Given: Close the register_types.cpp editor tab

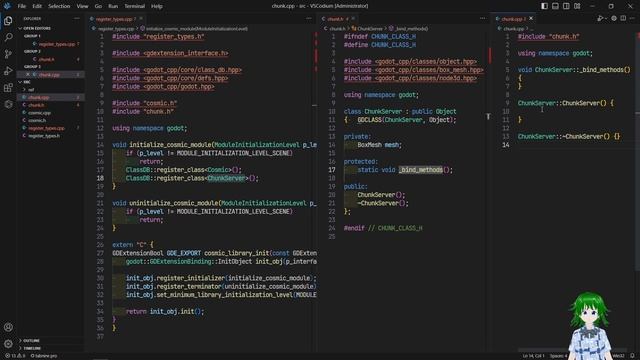Looking at the screenshot, I should [x=141, y=18].
